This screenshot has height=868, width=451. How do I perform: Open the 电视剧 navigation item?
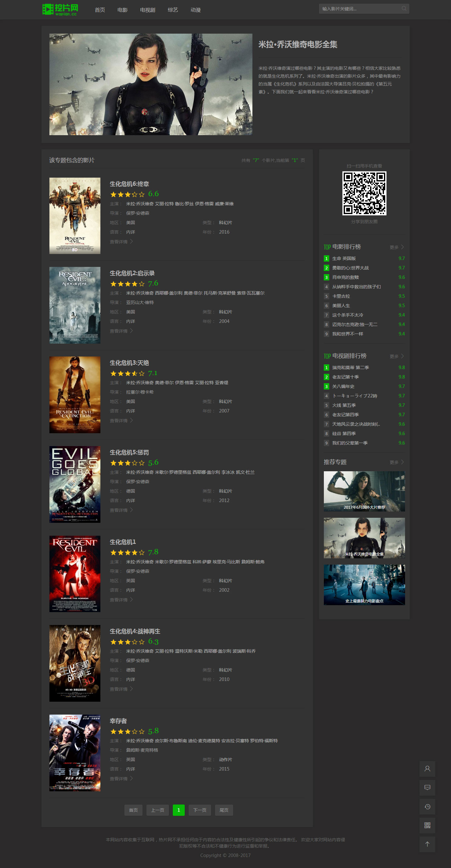[148, 10]
